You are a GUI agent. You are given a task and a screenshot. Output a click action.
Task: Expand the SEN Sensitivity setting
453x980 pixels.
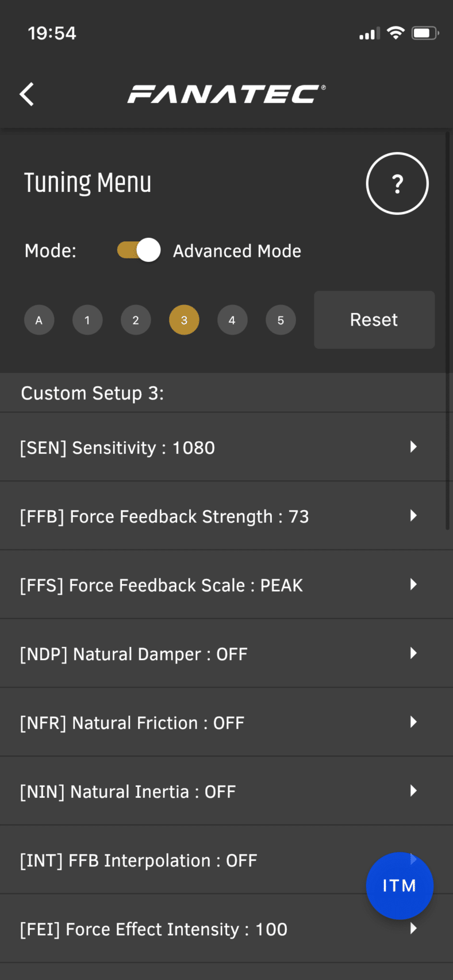click(226, 447)
